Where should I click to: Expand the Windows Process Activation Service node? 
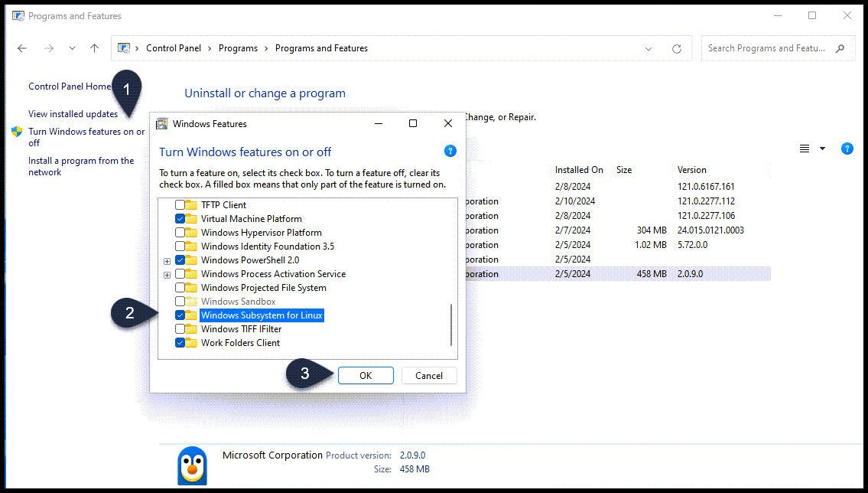pyautogui.click(x=167, y=275)
